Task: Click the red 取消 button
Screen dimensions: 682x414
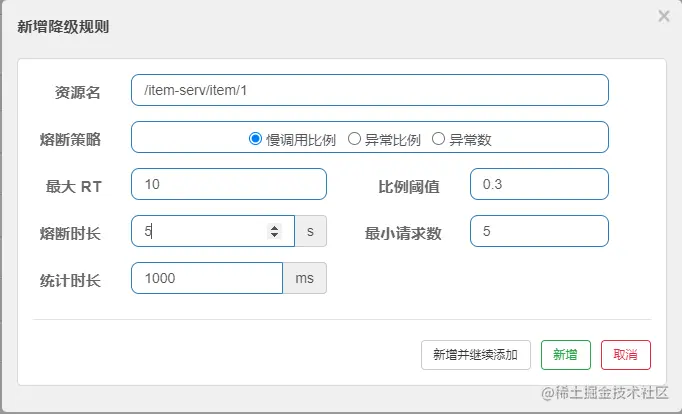Action: [x=625, y=355]
